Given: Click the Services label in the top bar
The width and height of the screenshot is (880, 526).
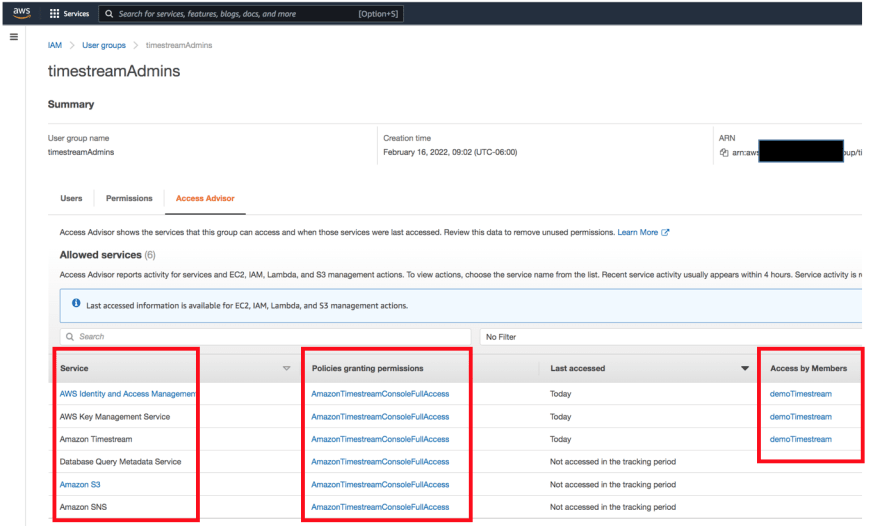Looking at the screenshot, I should point(76,13).
